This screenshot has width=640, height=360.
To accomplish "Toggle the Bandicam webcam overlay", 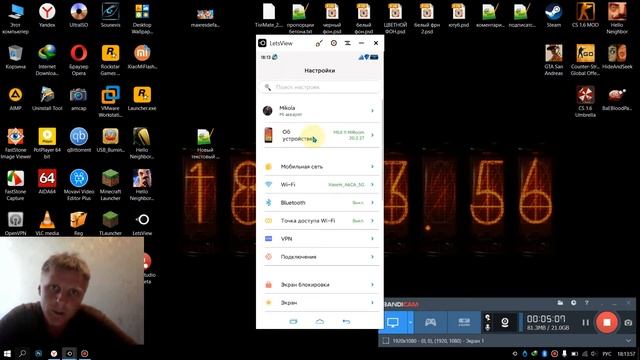I will click(x=505, y=322).
